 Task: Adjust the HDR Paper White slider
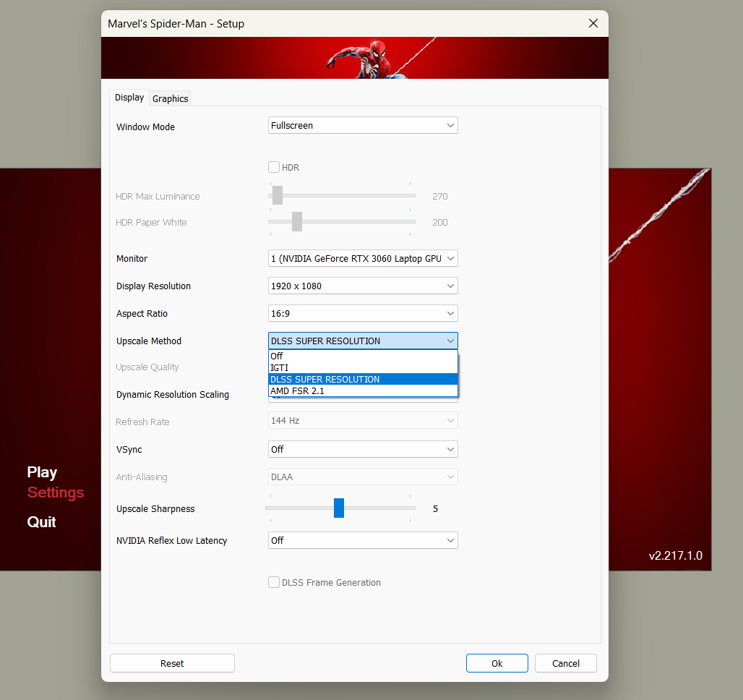[297, 221]
